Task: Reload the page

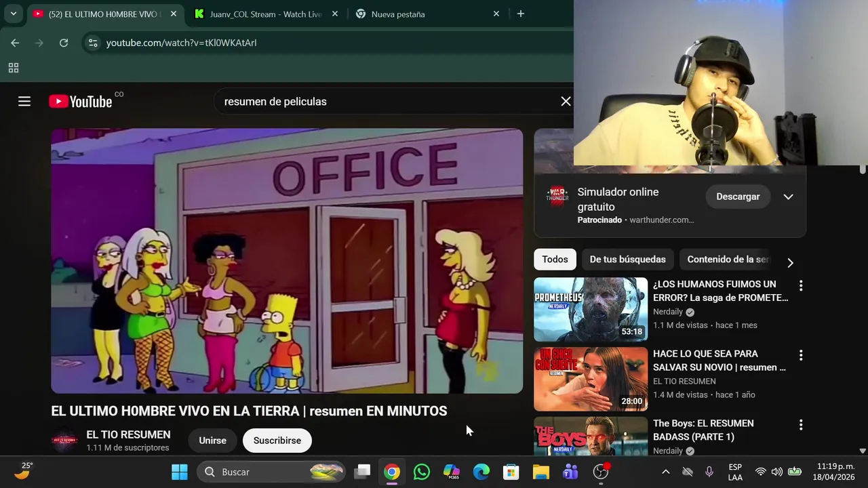Action: point(64,43)
